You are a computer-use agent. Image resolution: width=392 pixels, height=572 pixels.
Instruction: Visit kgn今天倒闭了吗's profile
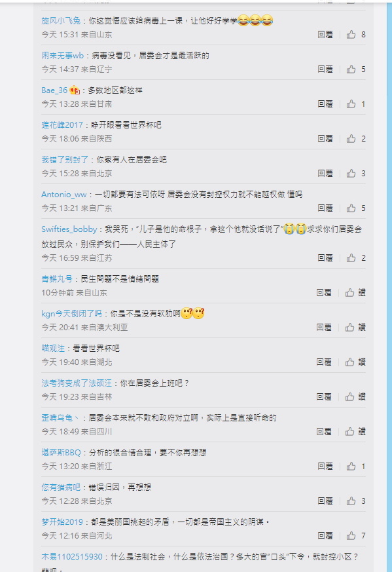[x=71, y=313]
